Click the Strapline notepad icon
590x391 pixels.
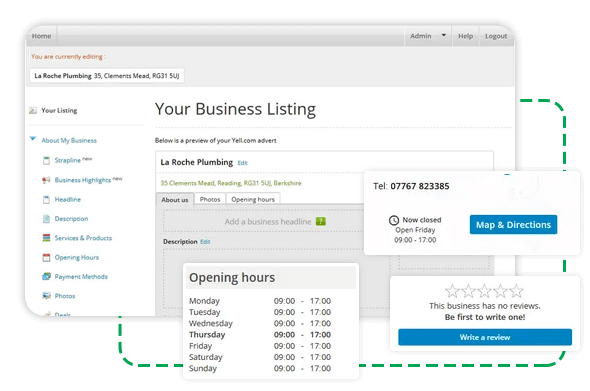click(x=46, y=161)
